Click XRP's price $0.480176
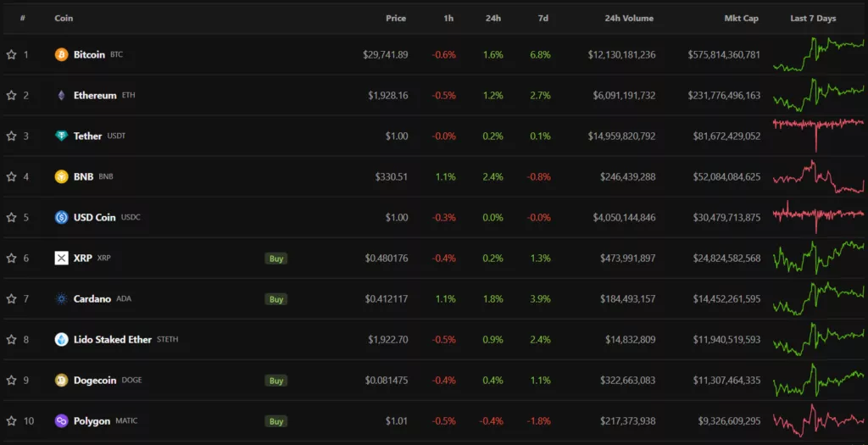 pyautogui.click(x=387, y=258)
